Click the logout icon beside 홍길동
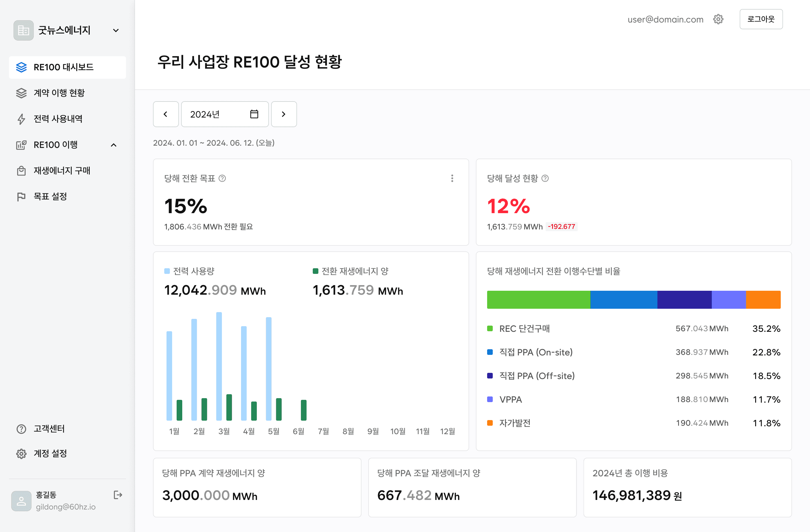The image size is (810, 532). (x=118, y=495)
